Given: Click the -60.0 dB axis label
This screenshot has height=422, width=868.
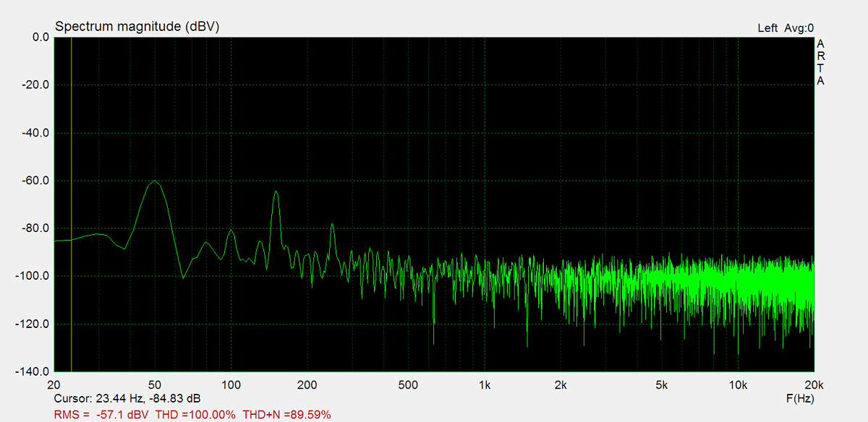Looking at the screenshot, I should [33, 181].
